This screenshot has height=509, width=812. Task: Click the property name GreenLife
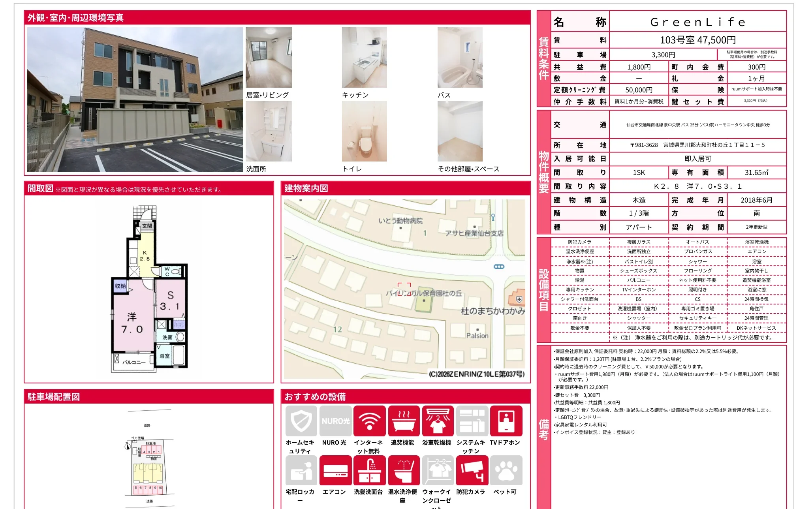click(698, 22)
